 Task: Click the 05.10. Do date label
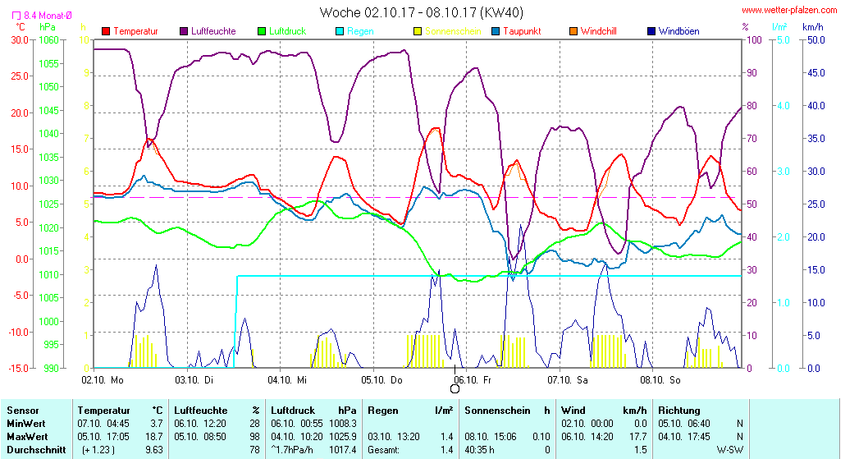[x=382, y=380]
